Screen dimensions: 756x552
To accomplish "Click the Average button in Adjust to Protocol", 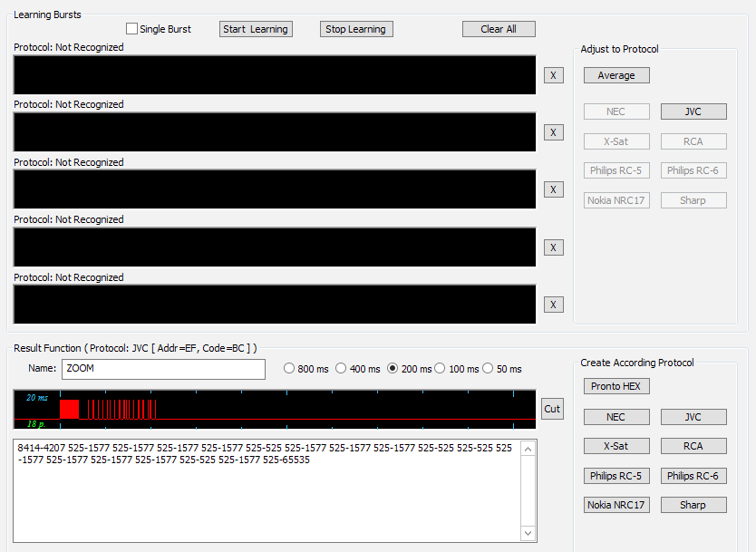I will 616,75.
